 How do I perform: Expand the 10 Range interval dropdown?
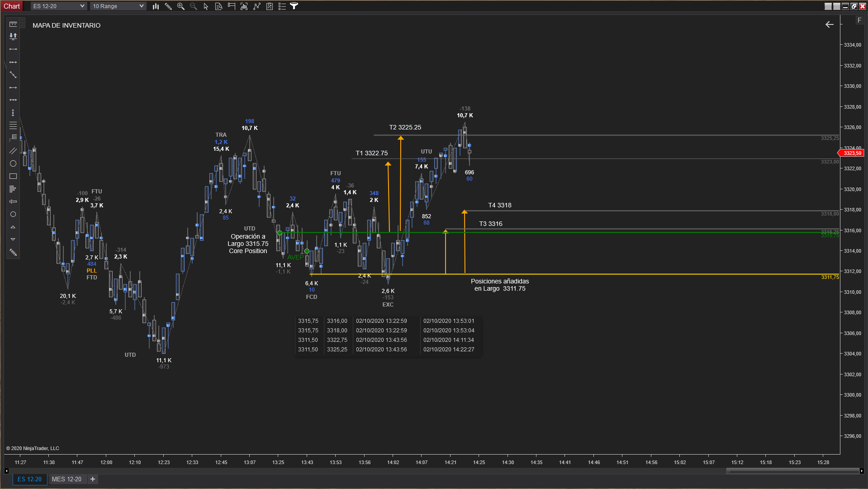(x=118, y=6)
